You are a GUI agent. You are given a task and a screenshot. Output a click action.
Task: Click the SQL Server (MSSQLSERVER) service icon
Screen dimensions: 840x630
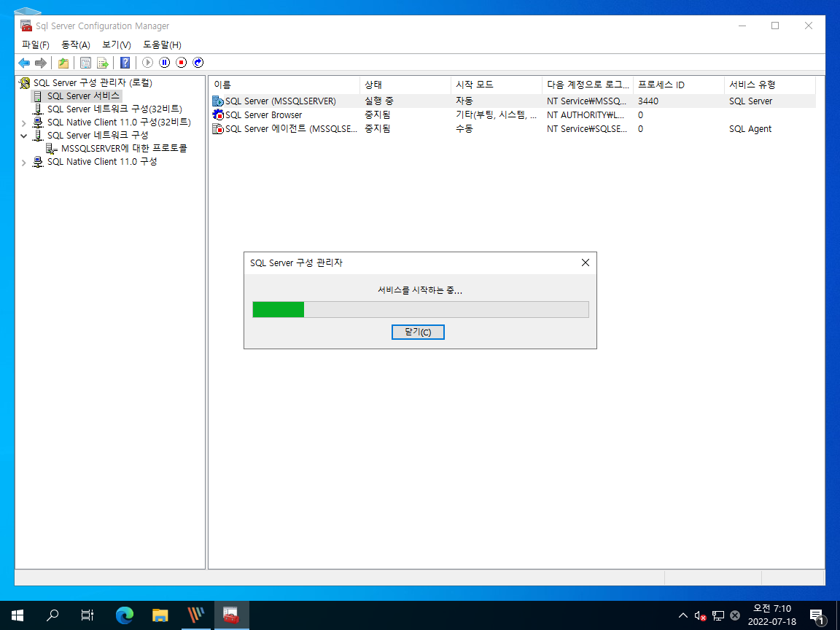[x=218, y=101]
